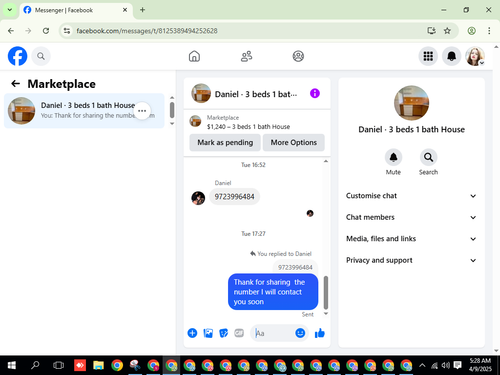The height and width of the screenshot is (375, 500).
Task: Expand the Customise chat section
Action: pyautogui.click(x=411, y=196)
